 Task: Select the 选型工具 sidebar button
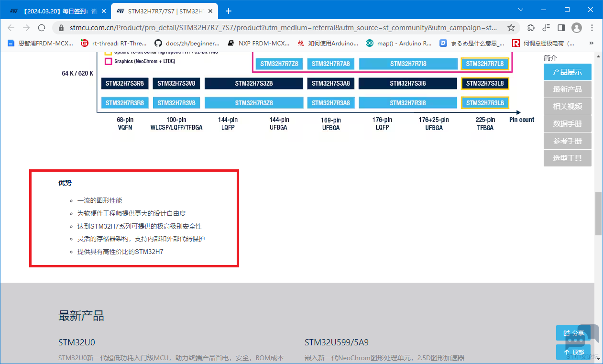[x=568, y=158]
